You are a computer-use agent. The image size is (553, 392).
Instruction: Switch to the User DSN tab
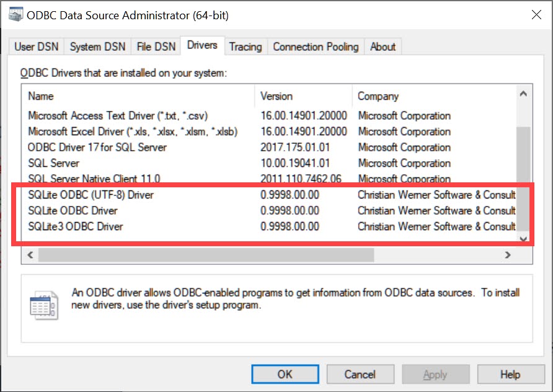37,47
